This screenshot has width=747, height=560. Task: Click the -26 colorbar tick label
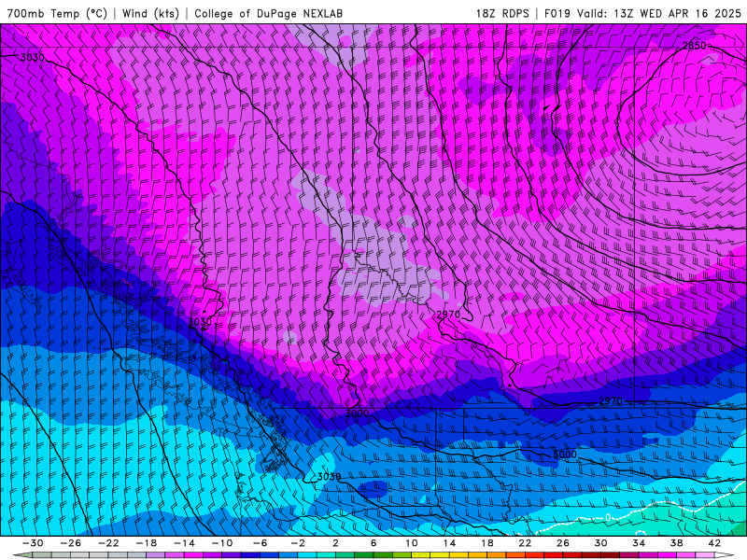[x=71, y=543]
